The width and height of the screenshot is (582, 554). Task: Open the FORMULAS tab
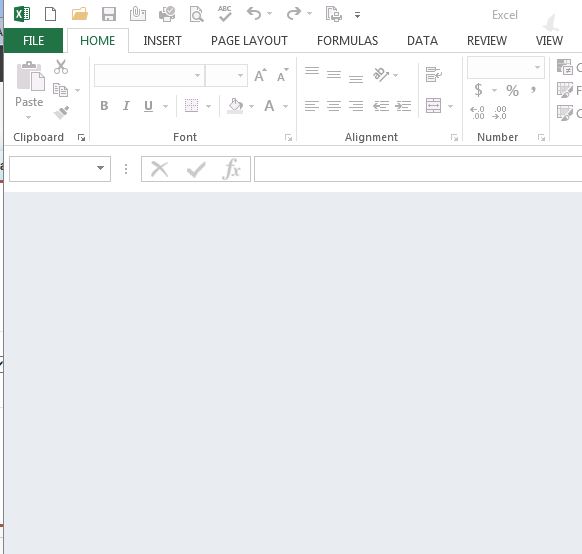click(347, 40)
